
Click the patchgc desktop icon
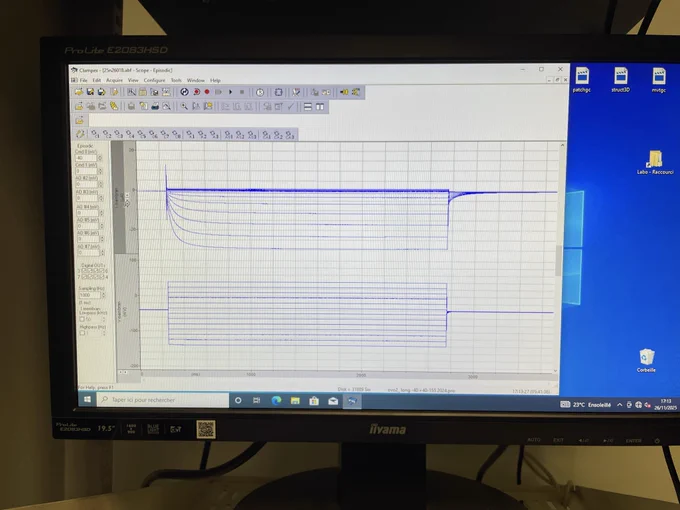coord(582,80)
